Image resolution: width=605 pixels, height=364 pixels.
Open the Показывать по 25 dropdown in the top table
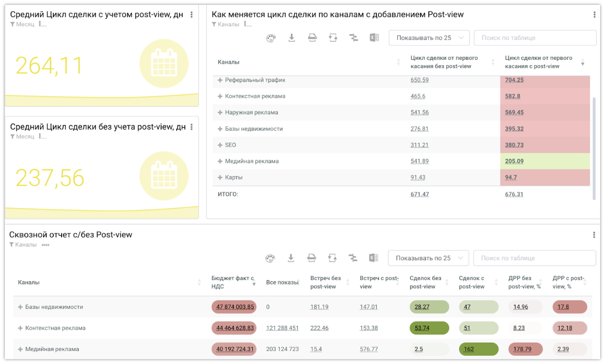point(429,38)
